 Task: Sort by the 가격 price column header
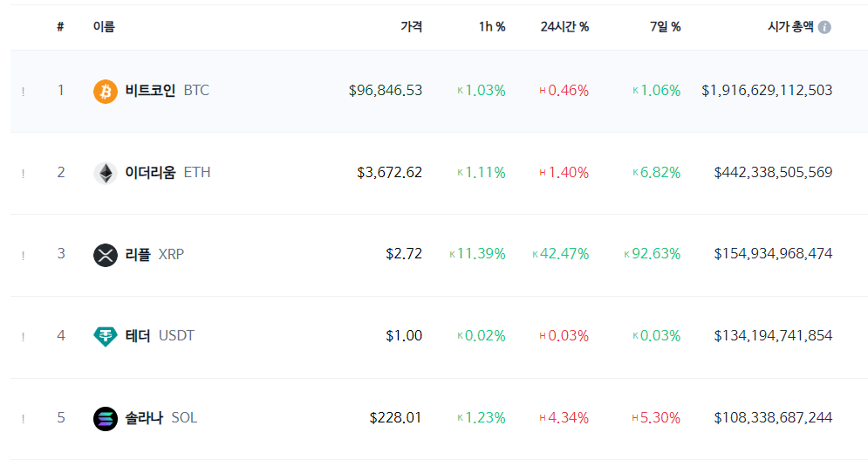pos(411,26)
